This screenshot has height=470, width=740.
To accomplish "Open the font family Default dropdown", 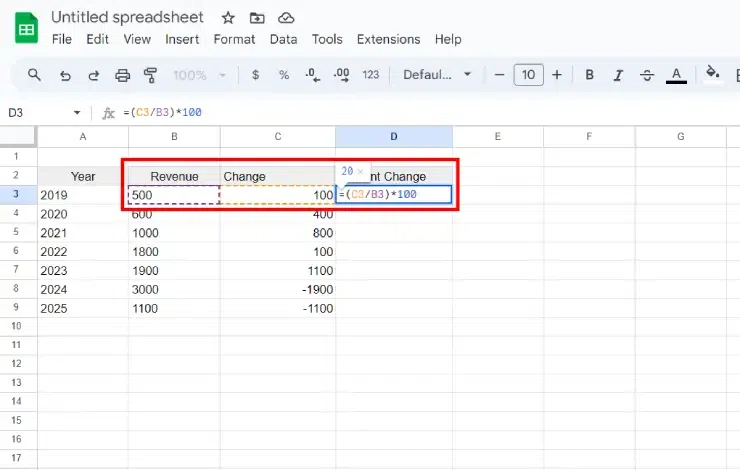I will (437, 75).
